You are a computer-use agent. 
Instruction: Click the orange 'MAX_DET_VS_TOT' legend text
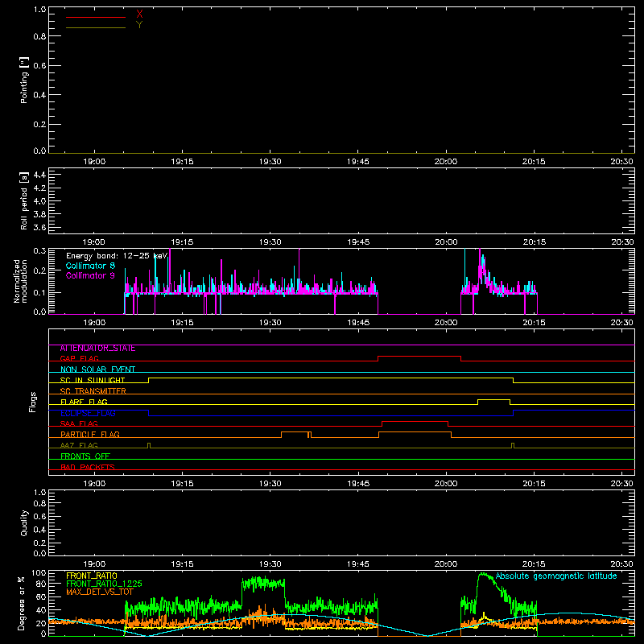(x=100, y=592)
